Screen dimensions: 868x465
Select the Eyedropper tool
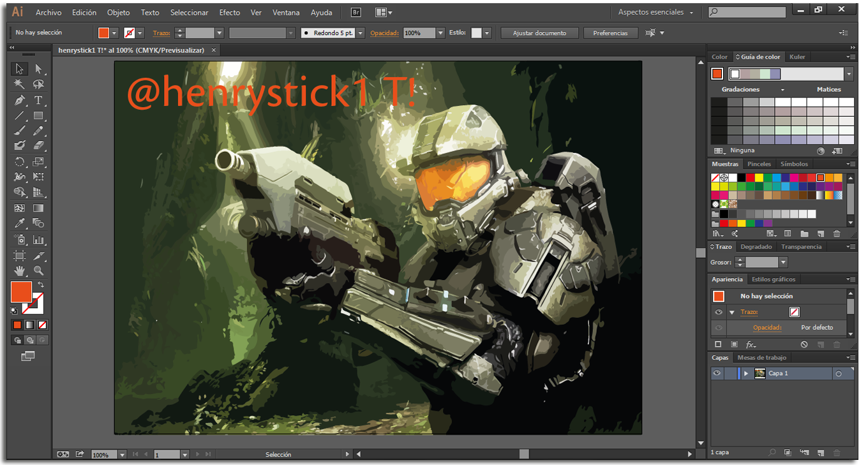(20, 223)
